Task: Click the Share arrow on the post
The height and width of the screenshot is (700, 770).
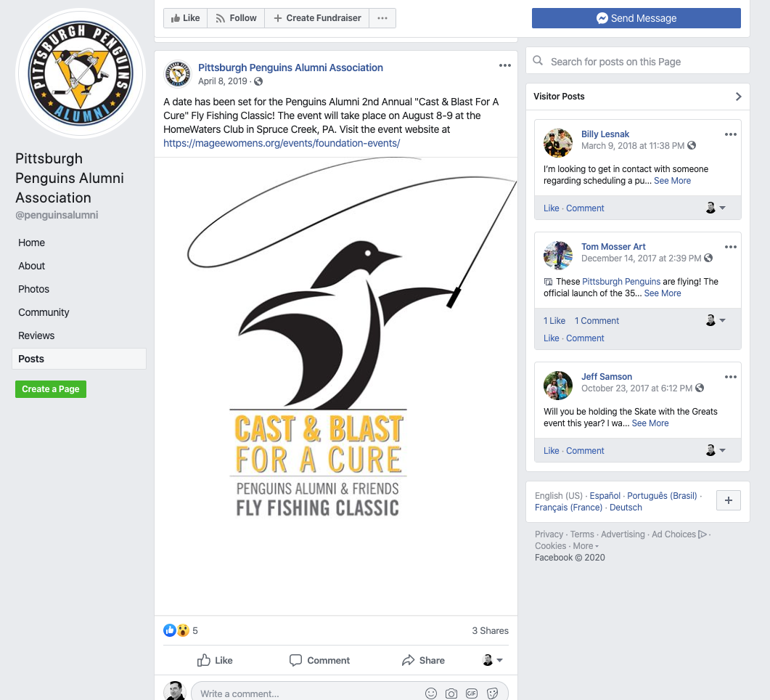Action: pos(423,660)
